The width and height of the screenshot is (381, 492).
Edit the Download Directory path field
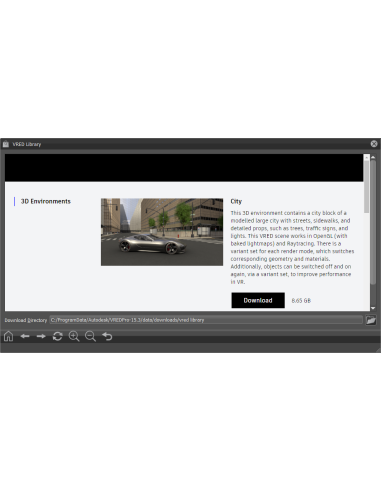coord(206,320)
